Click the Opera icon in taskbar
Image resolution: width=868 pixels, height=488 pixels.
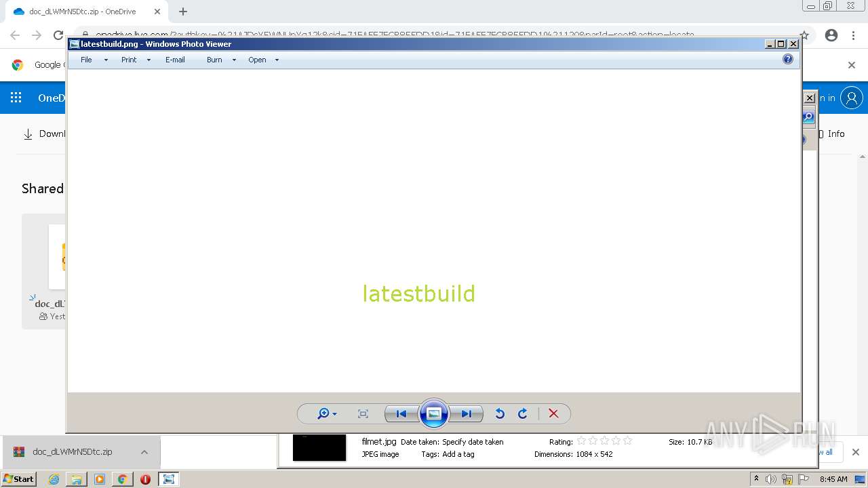145,479
